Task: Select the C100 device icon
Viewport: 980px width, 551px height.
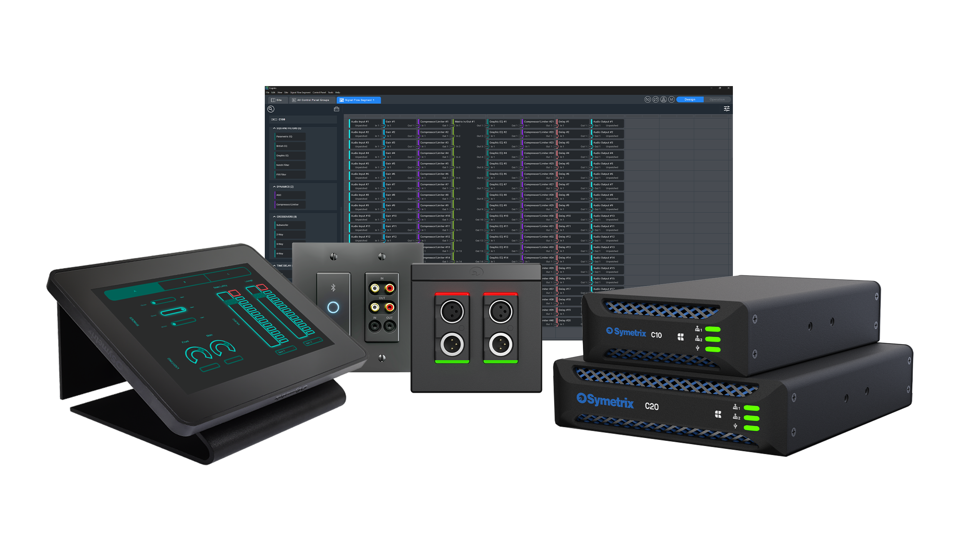Action: tap(274, 119)
